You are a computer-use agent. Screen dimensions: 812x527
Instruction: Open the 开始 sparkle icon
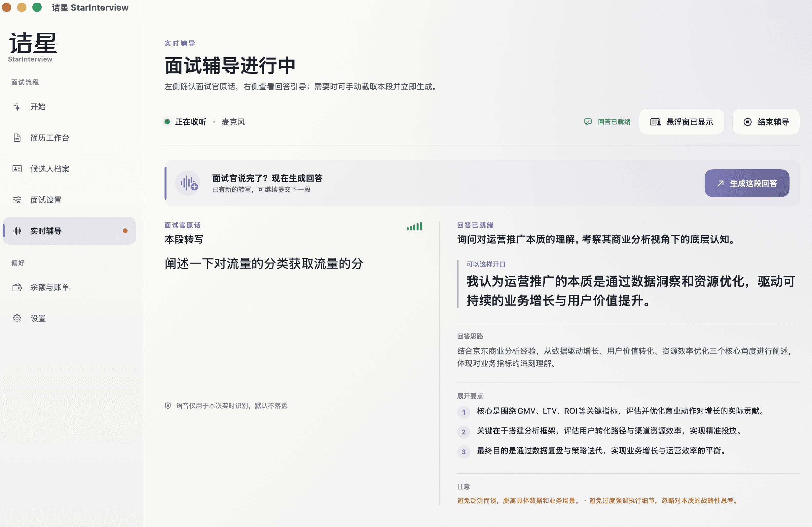point(17,107)
